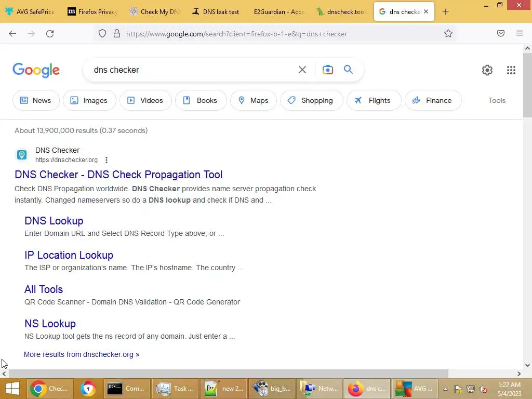The image size is (532, 399).
Task: Open All Tools sitelink
Action: pyautogui.click(x=44, y=289)
